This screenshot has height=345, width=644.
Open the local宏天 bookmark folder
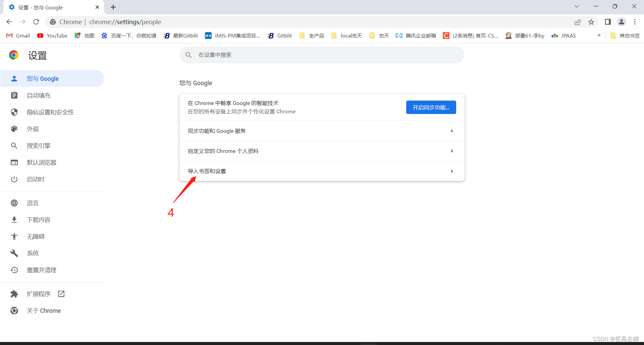(x=346, y=36)
